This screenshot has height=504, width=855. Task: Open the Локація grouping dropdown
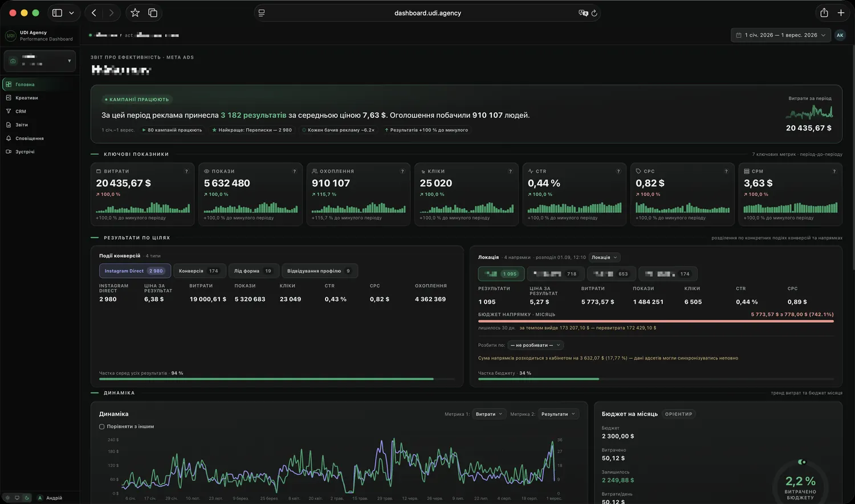click(x=604, y=257)
